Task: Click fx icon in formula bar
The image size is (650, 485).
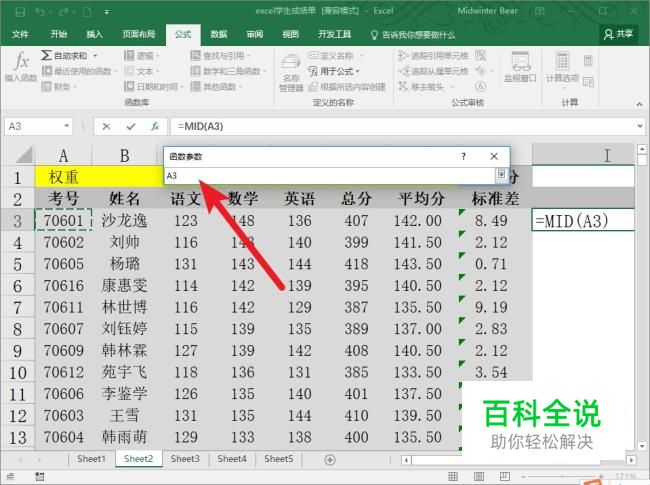Action: (155, 126)
